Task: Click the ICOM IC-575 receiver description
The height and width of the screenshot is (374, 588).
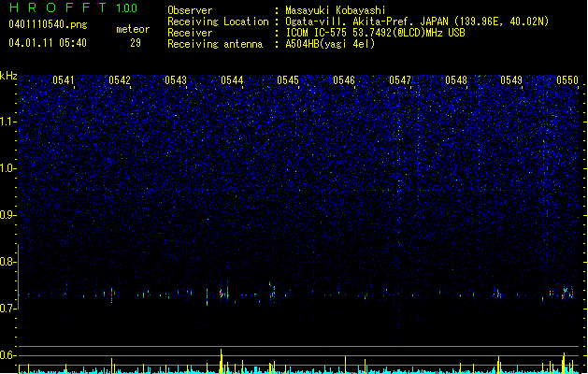Action: coord(375,33)
